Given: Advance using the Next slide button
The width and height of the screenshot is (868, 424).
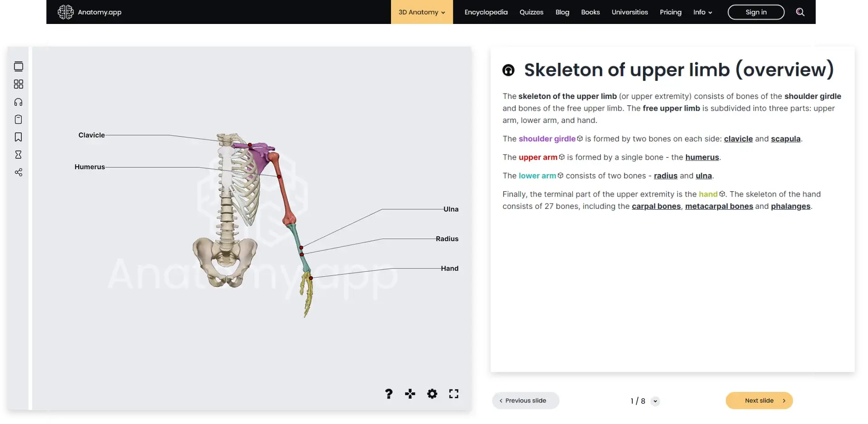Looking at the screenshot, I should (x=759, y=400).
